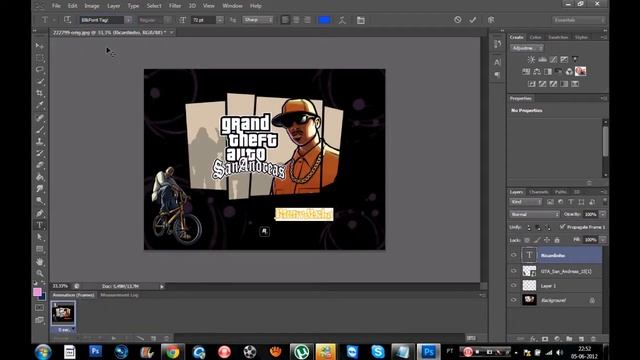Click the blue text color swatch

pos(324,20)
